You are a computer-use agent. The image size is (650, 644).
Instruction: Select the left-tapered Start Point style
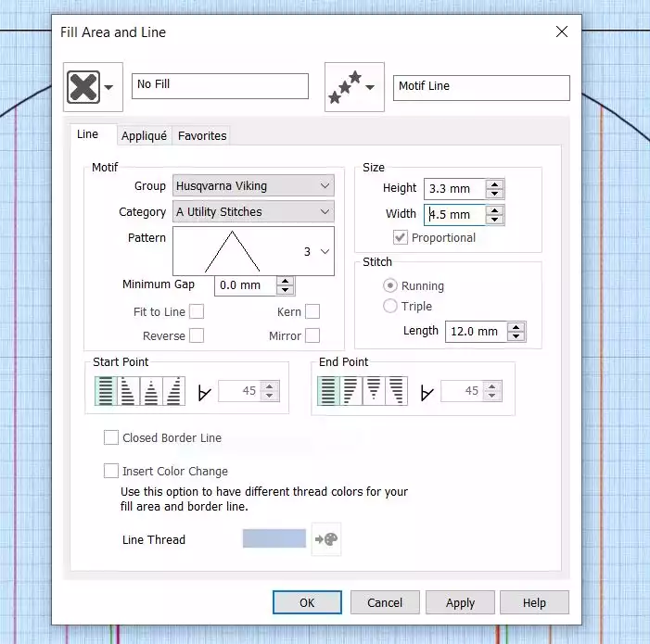[129, 391]
